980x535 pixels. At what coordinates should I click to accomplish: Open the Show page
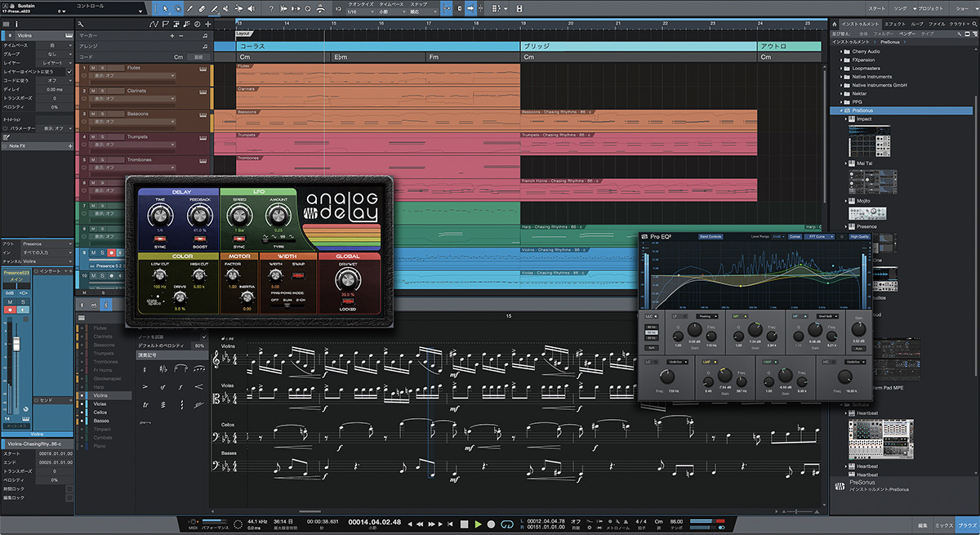pos(964,7)
